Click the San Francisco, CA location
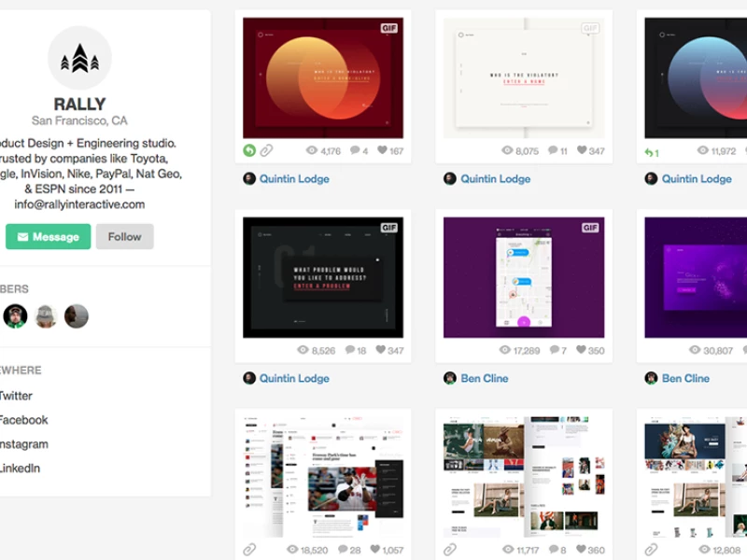Viewport: 747px width, 560px height. click(79, 120)
